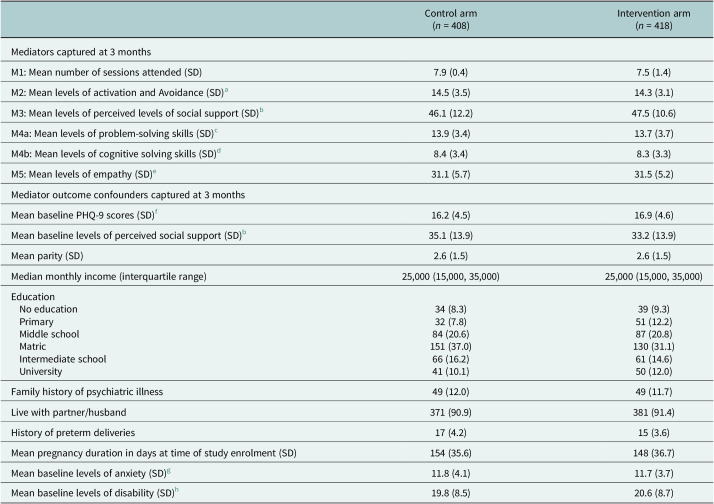Click Live with partner/husband intervention value 381 (91.4)

coord(653,412)
